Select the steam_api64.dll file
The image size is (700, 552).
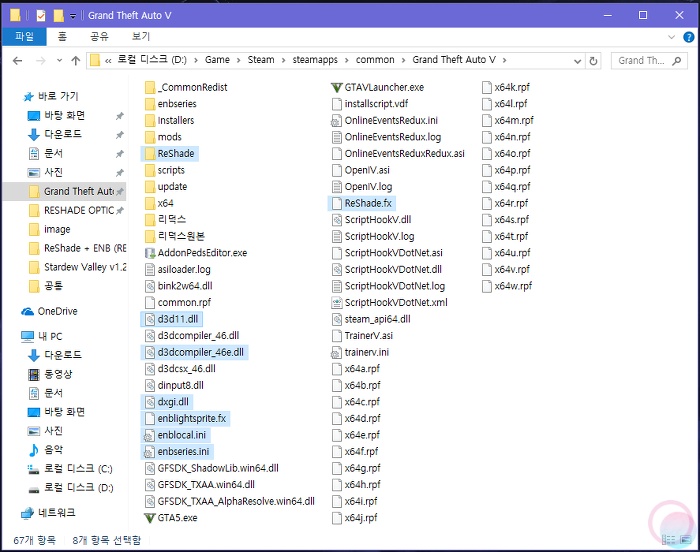pyautogui.click(x=371, y=319)
